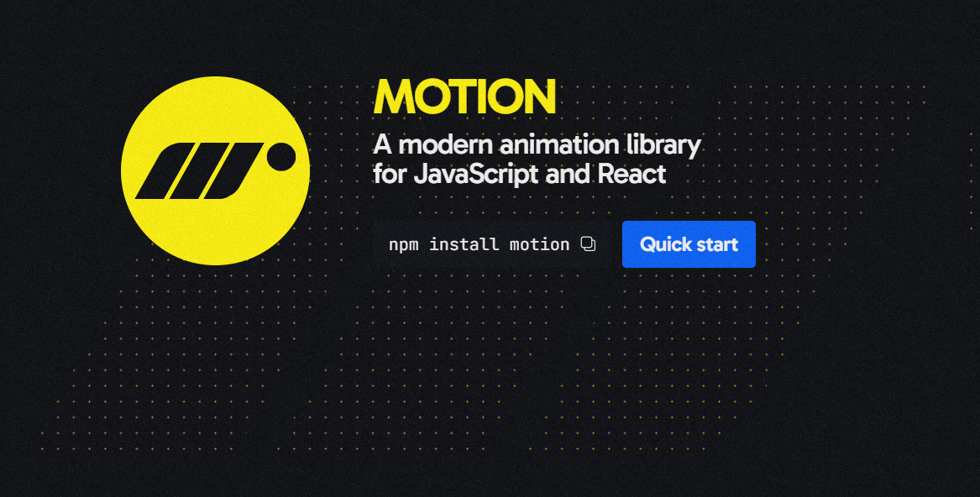The width and height of the screenshot is (980, 497).
Task: Click the yellow Motion logo circle
Action: [x=215, y=170]
